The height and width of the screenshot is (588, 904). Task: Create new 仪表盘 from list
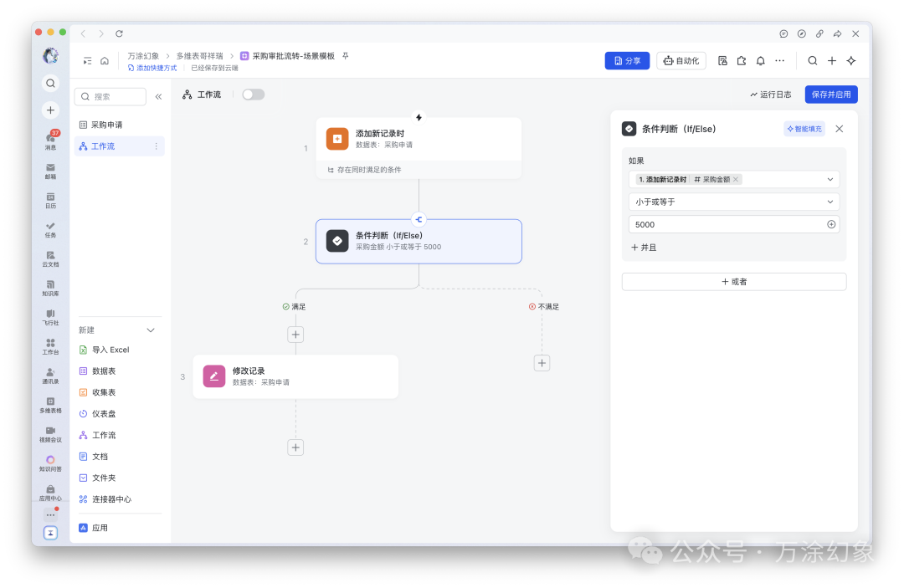[120, 413]
